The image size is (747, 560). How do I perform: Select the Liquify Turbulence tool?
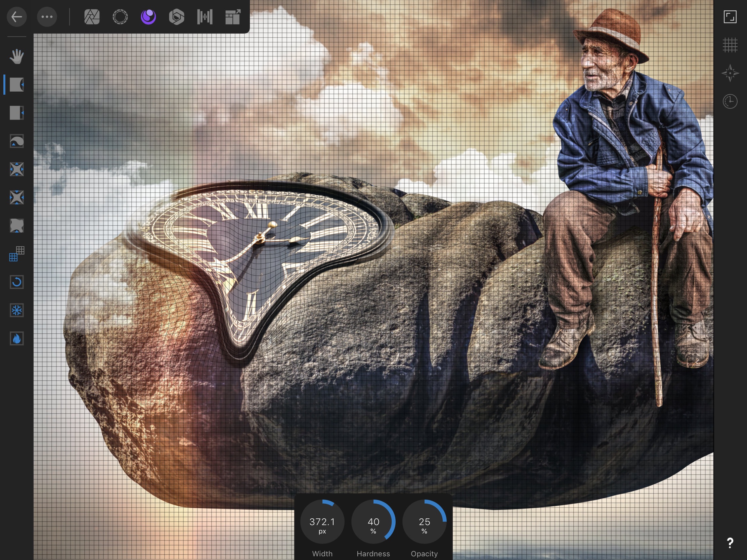pos(16,226)
